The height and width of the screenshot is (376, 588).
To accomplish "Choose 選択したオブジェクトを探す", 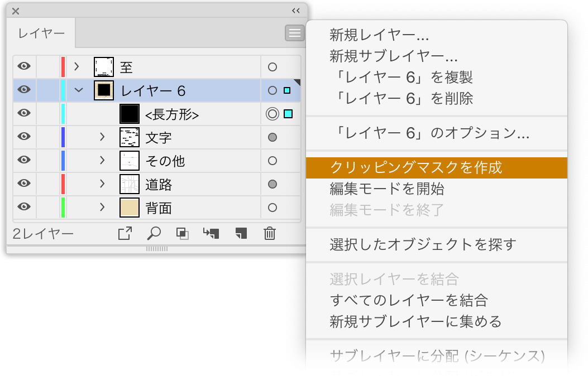I will point(423,244).
